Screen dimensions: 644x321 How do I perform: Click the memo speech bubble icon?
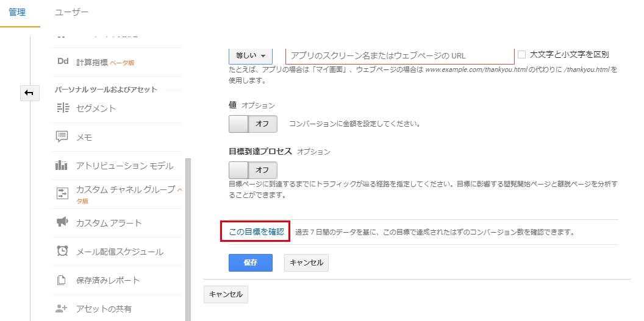click(62, 137)
